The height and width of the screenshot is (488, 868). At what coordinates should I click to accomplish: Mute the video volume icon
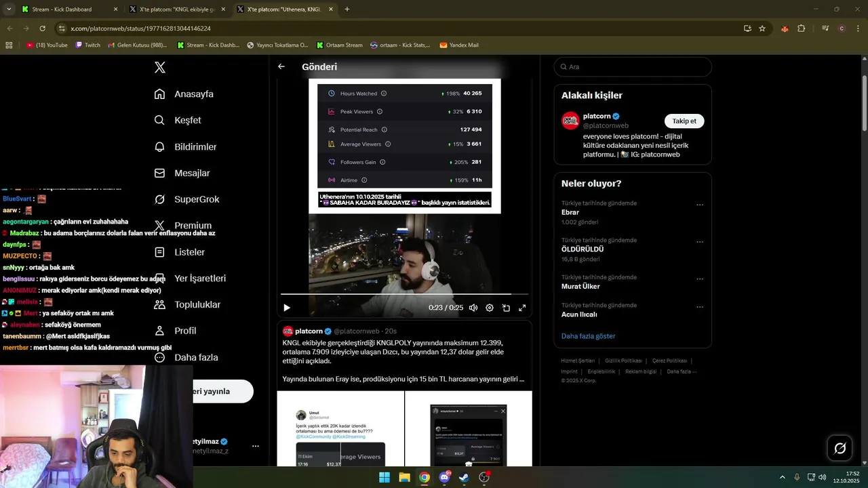tap(473, 308)
